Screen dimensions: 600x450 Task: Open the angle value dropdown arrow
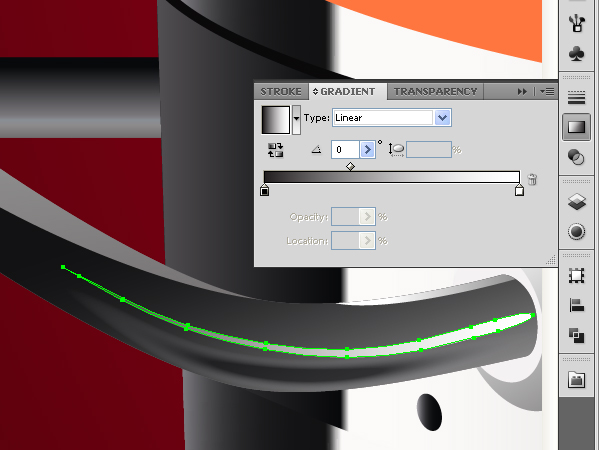[367, 150]
